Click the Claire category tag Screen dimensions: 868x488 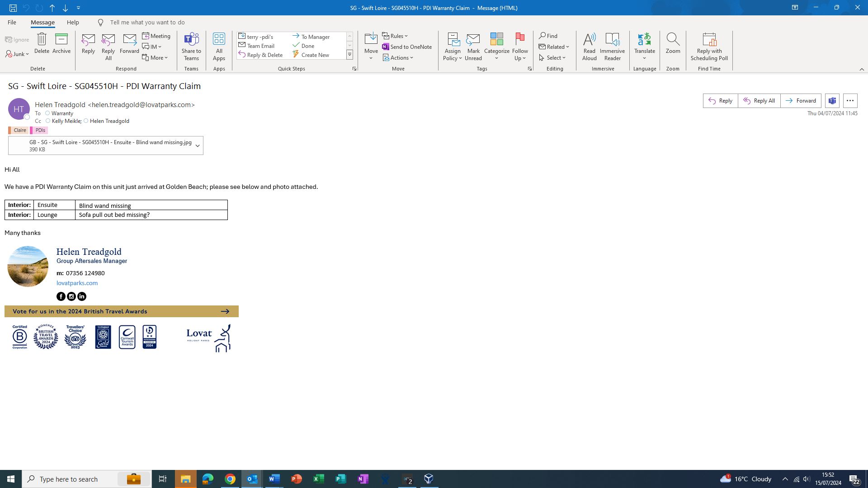pos(19,130)
